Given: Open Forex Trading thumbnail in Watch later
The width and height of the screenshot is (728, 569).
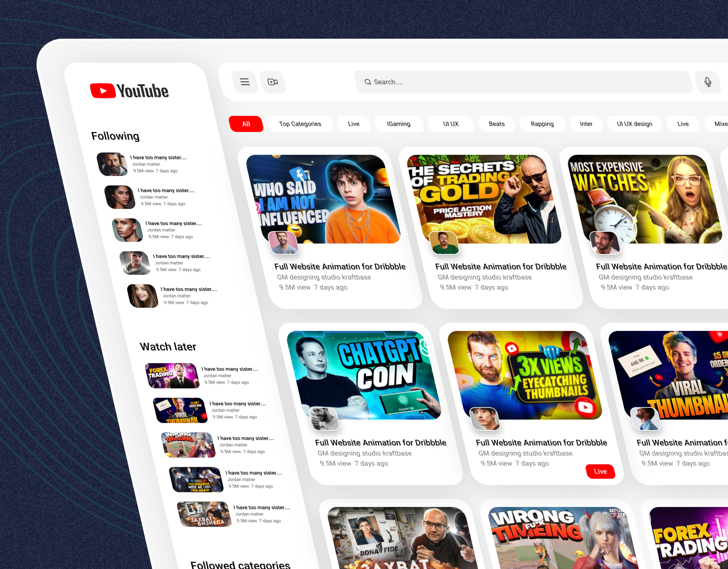Looking at the screenshot, I should [x=172, y=376].
